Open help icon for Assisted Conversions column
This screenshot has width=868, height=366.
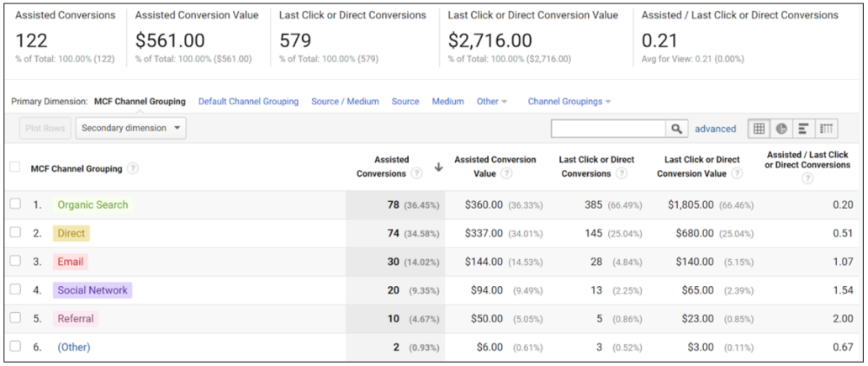[417, 173]
